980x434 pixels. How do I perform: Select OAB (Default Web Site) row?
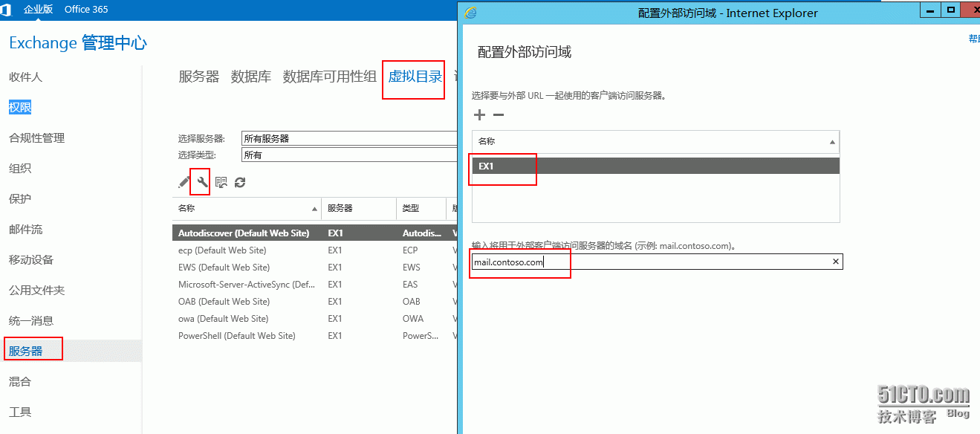[314, 302]
